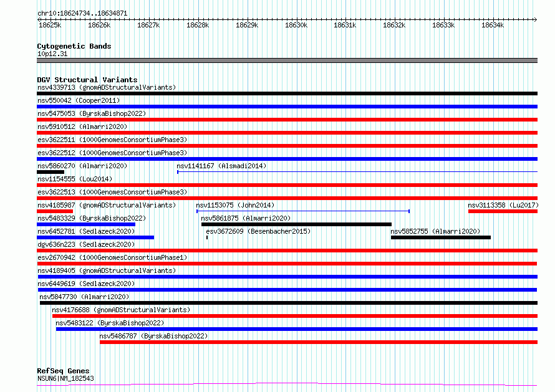
Task: Select esv2670942 1000GenomesConsortiumPhase1 label
Action: coord(112,257)
